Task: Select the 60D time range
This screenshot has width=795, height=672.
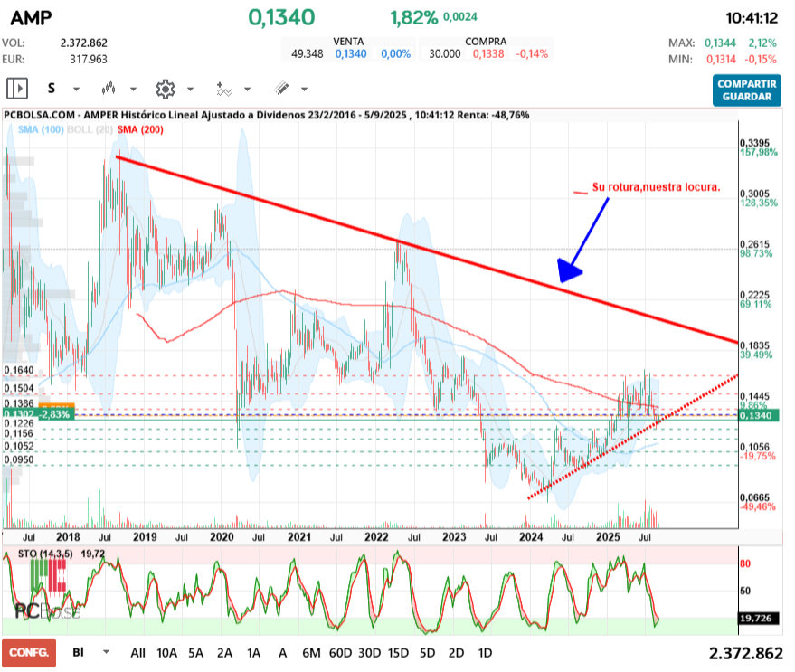Action: pos(340,653)
